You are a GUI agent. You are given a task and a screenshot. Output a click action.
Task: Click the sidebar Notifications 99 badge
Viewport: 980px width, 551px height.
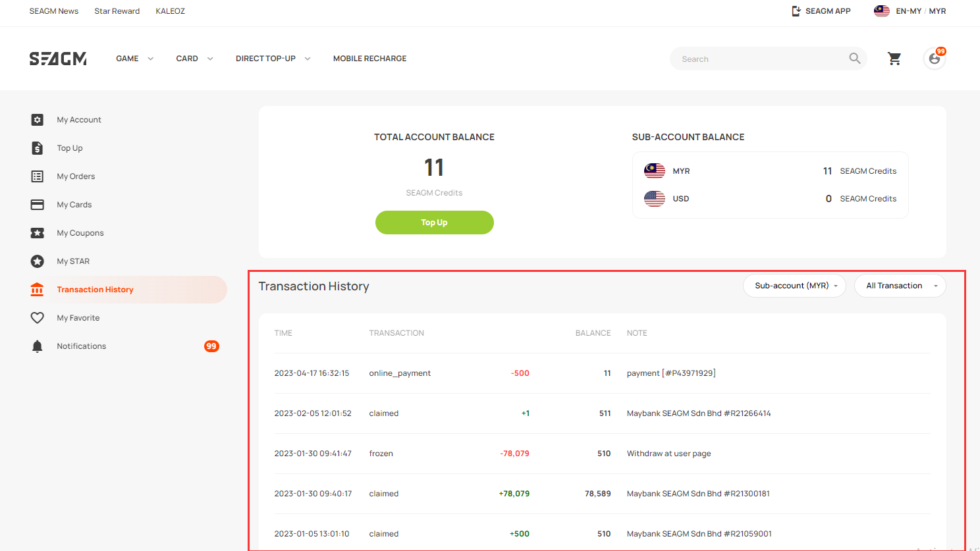tap(211, 346)
